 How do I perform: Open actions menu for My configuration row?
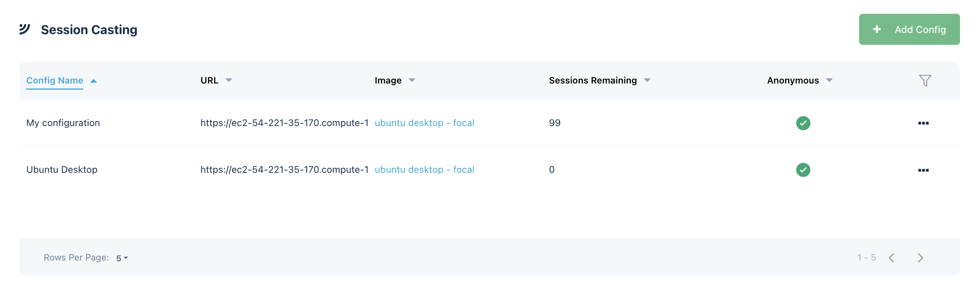[x=923, y=123]
